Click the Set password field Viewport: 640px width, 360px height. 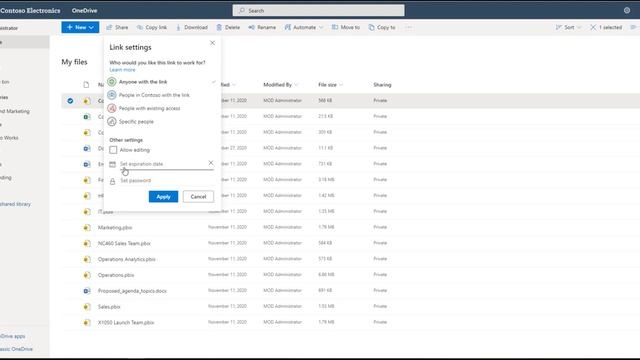[x=167, y=181]
